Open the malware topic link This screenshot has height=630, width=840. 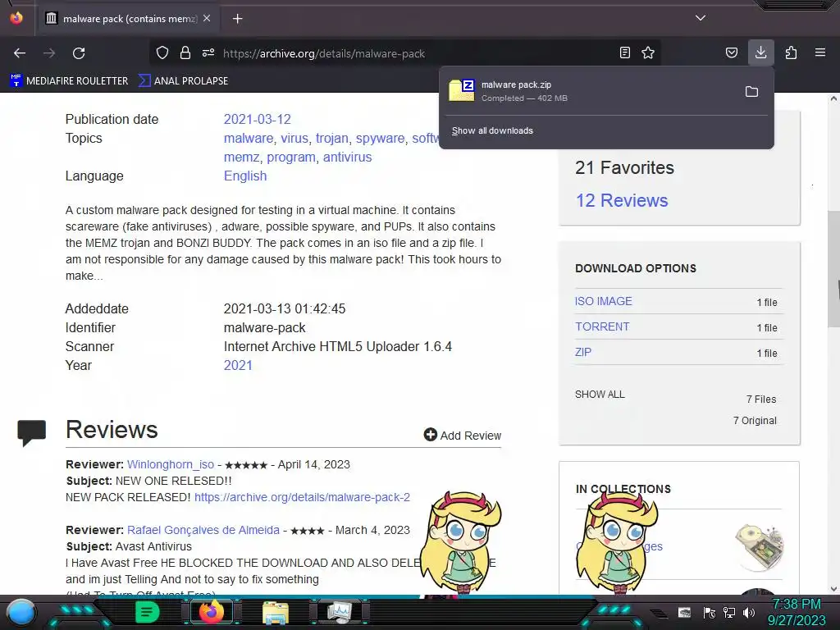[x=248, y=138]
